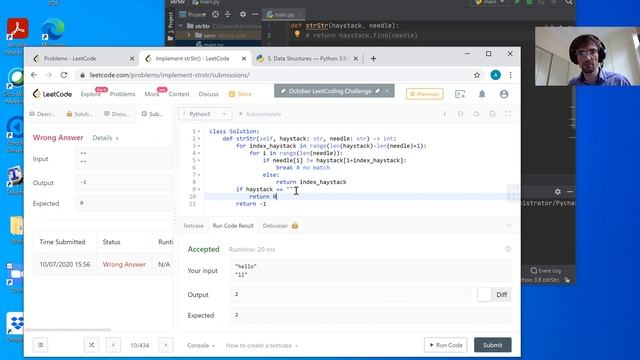Viewport: 640px width, 360px height.
Task: Click the curly braces format icon
Action: pyautogui.click(x=460, y=114)
